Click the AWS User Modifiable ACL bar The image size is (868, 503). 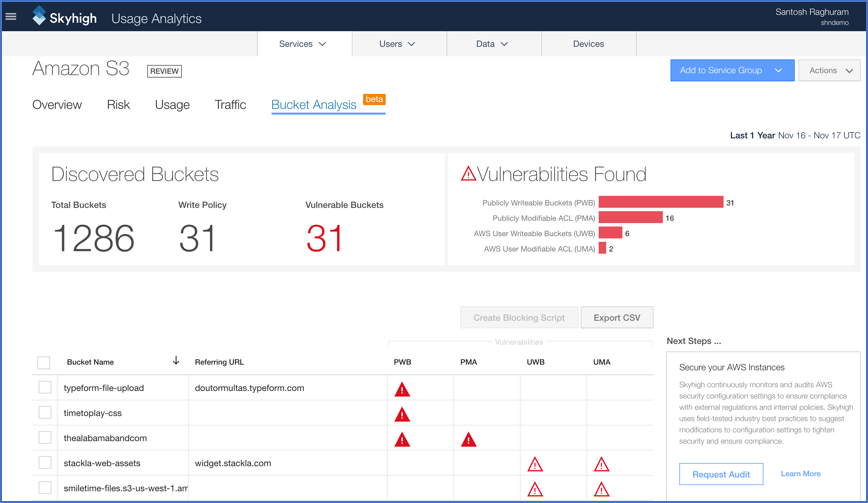602,248
